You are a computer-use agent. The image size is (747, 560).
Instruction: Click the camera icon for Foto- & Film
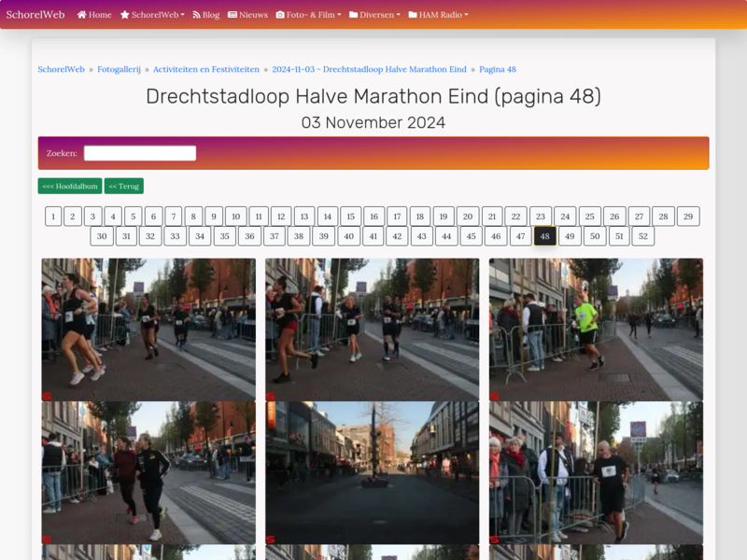[x=280, y=15]
